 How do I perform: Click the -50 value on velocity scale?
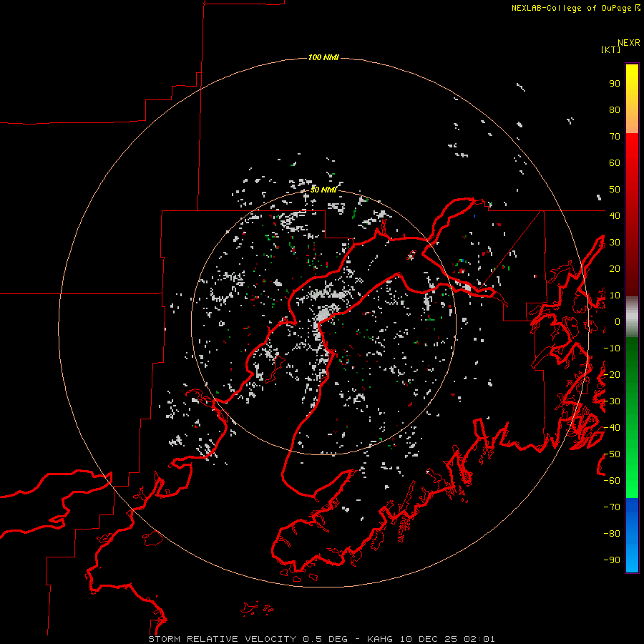coord(612,454)
